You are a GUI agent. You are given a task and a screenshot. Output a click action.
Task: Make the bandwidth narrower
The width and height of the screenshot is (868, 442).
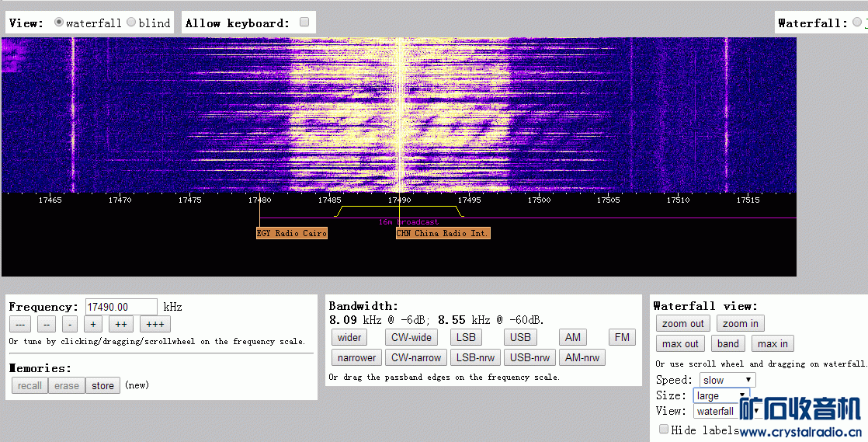(356, 358)
